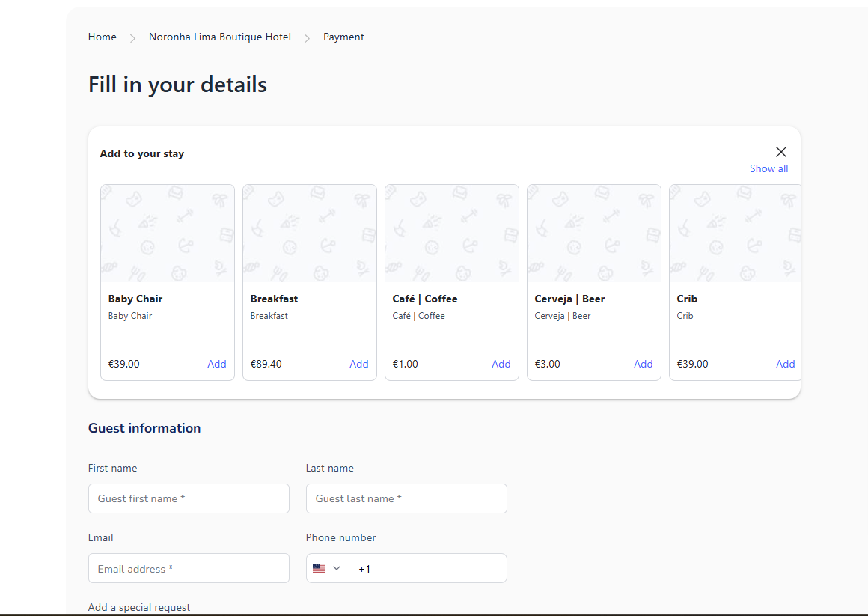The height and width of the screenshot is (616, 868).
Task: Click the €3.00 beer price
Action: click(548, 364)
